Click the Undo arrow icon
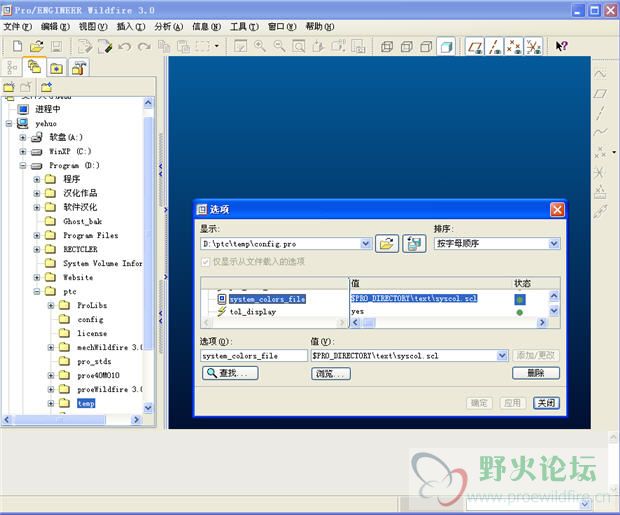The width and height of the screenshot is (620, 515). [x=125, y=47]
